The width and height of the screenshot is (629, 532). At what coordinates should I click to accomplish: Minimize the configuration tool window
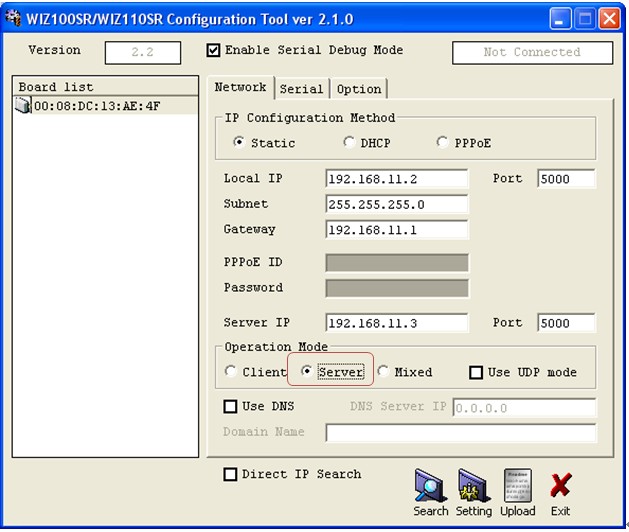[x=560, y=19]
